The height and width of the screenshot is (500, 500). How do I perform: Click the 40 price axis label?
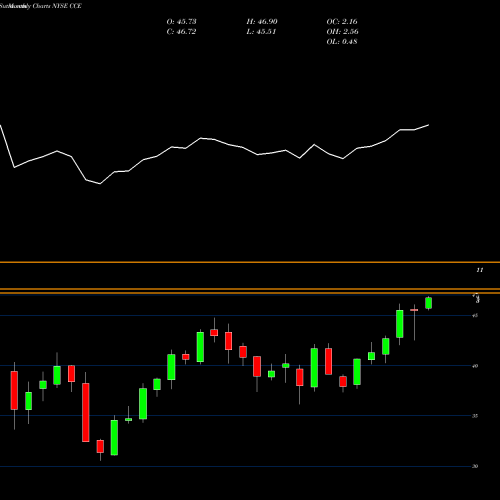pos(475,366)
